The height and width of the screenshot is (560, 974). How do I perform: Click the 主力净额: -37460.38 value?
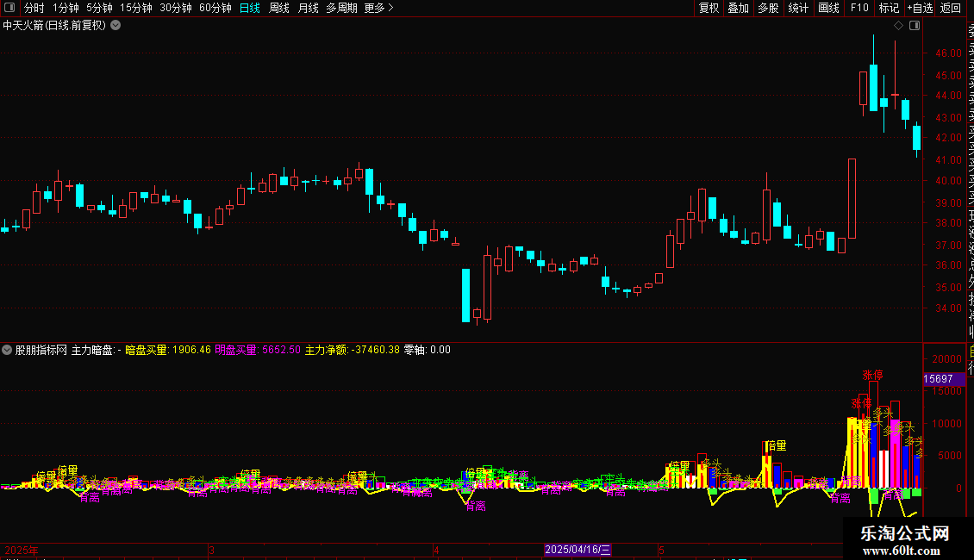(x=353, y=350)
